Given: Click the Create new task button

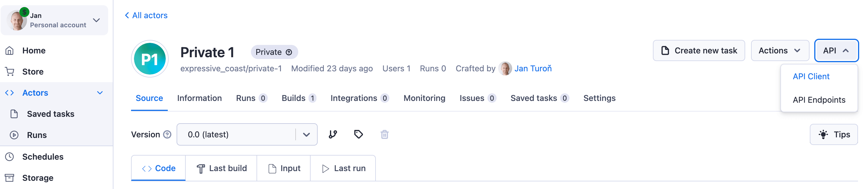Looking at the screenshot, I should click(698, 50).
